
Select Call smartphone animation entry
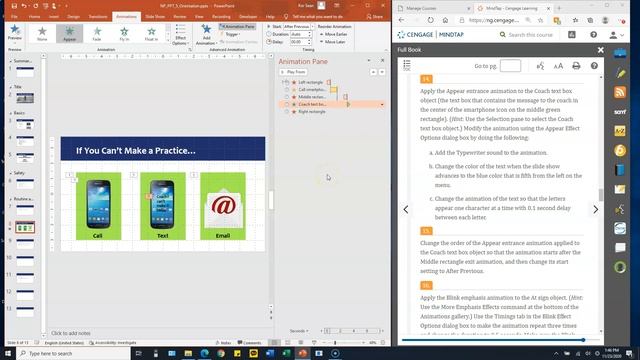312,90
